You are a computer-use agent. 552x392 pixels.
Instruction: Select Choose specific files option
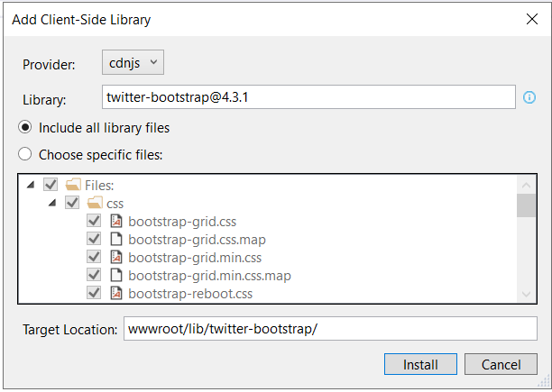pos(24,154)
